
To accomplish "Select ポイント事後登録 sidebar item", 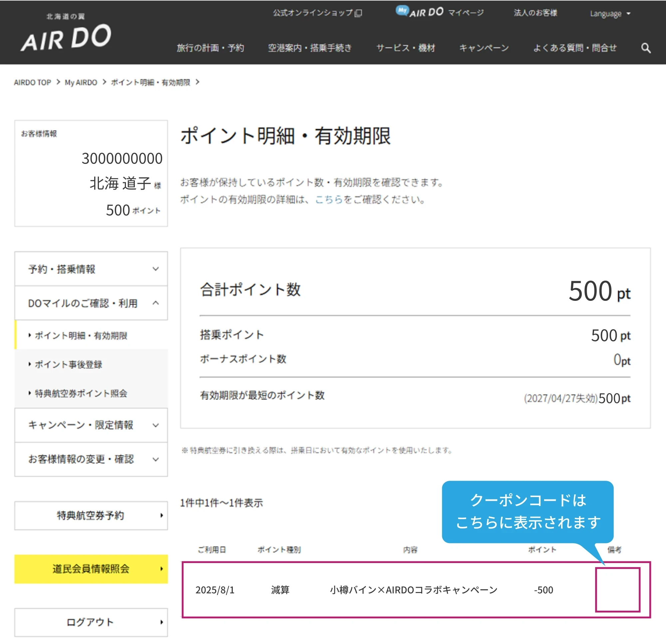I will pos(68,364).
